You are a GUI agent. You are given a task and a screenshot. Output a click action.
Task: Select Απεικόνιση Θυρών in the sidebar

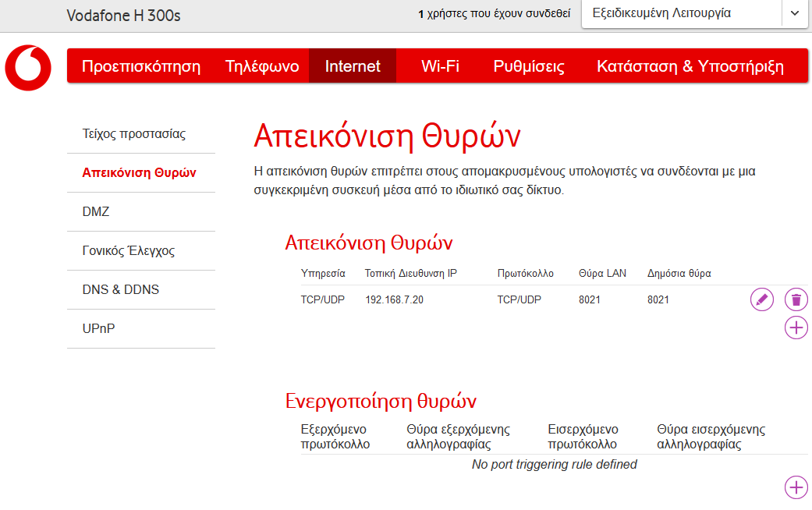click(141, 173)
